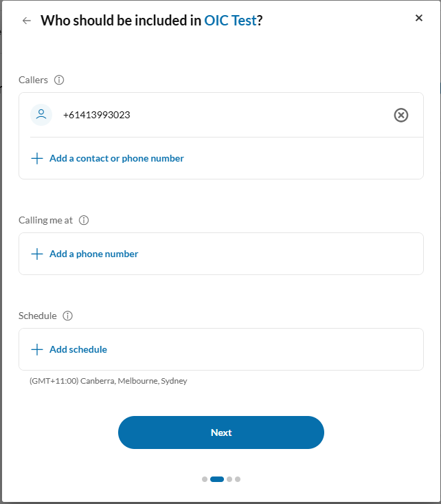The height and width of the screenshot is (504, 441).
Task: Open the Callers info tooltip icon
Action: click(x=59, y=80)
